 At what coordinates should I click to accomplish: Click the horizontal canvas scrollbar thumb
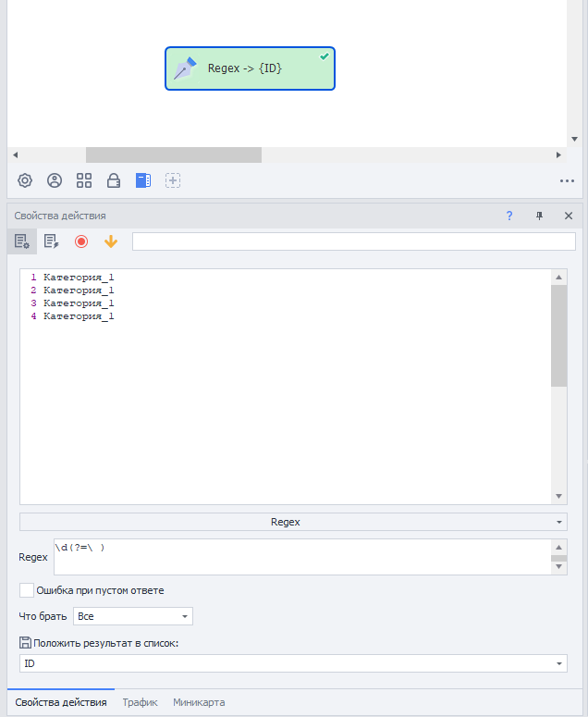coord(174,155)
